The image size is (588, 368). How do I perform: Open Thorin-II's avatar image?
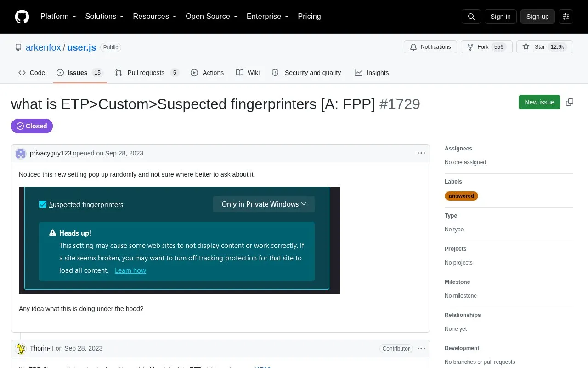point(21,348)
